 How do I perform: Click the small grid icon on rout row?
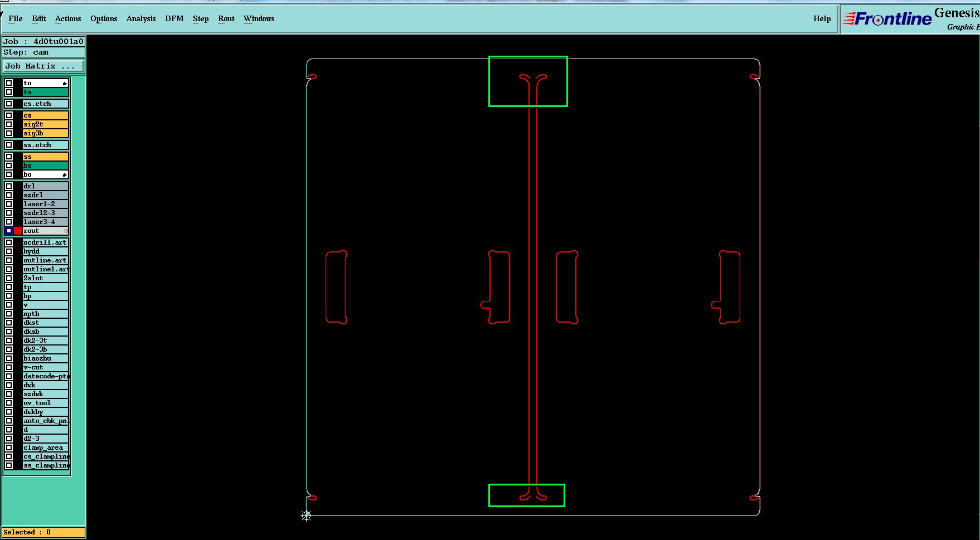66,231
